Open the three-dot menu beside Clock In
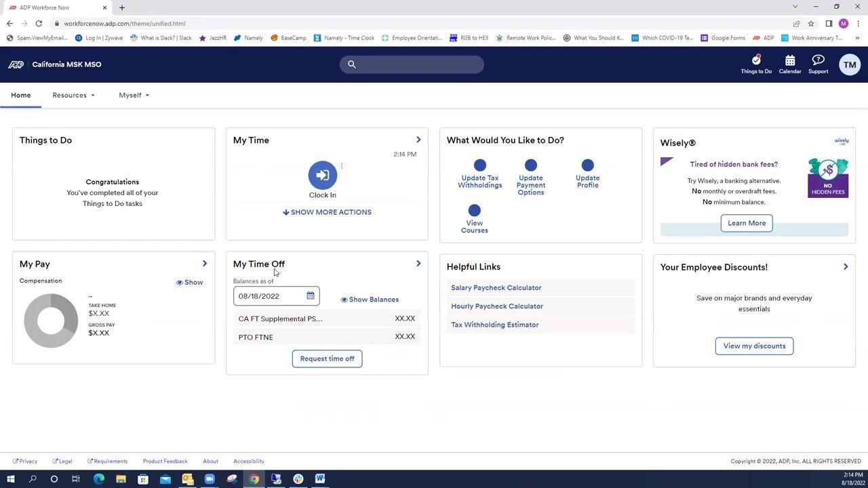This screenshot has width=868, height=488. [x=342, y=166]
